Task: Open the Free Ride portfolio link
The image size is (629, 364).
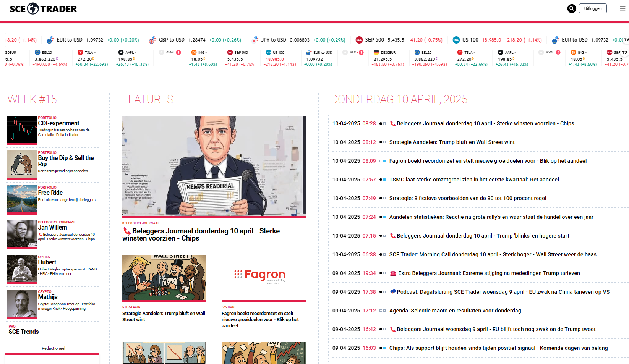Action: [x=50, y=193]
